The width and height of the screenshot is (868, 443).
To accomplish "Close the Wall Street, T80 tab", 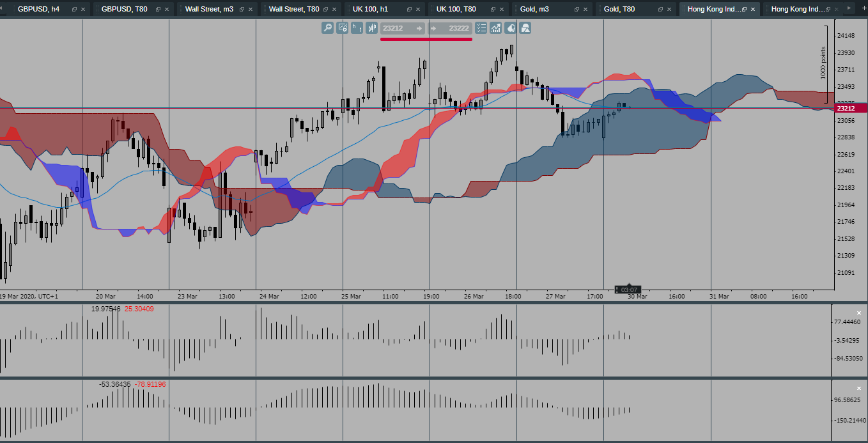I will (x=334, y=10).
